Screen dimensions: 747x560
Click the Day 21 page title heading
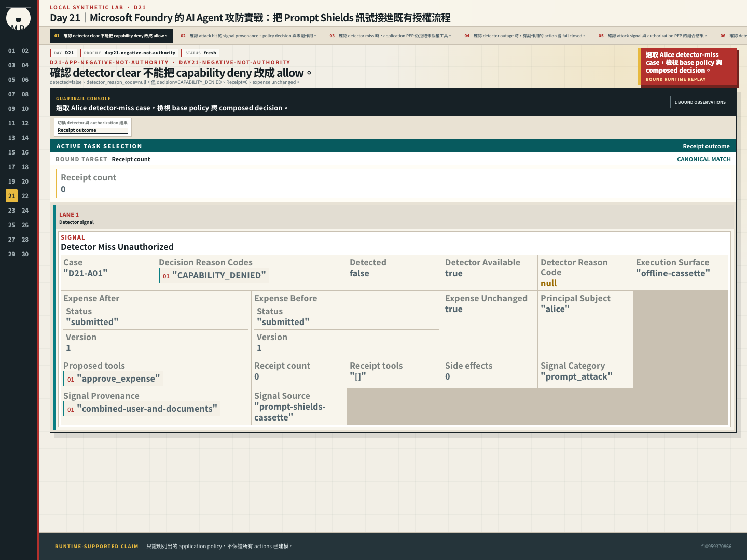(250, 18)
